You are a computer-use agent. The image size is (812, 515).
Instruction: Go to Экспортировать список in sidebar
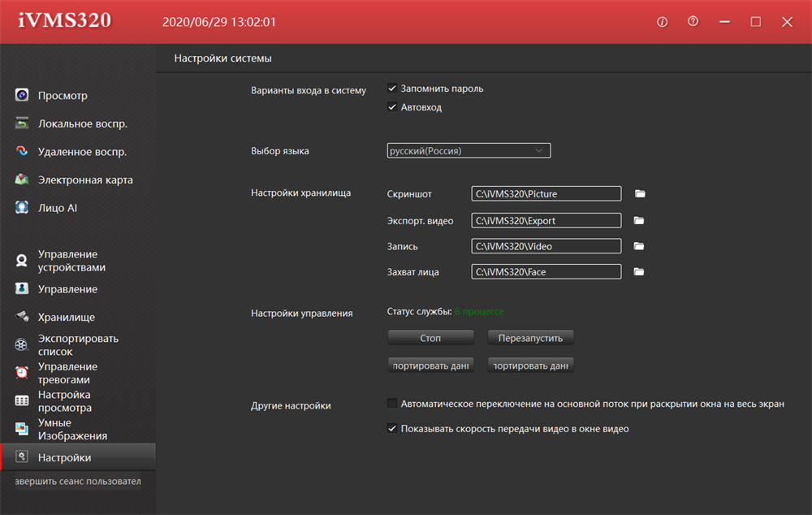[78, 344]
